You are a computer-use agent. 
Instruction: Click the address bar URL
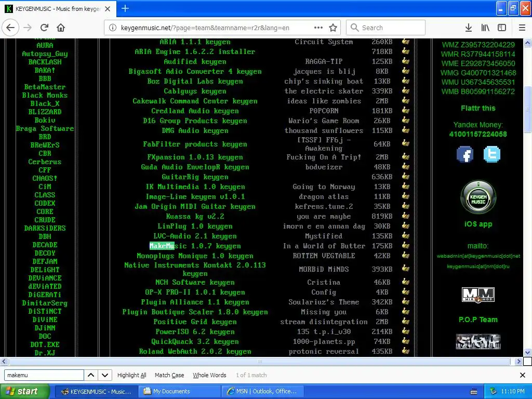tap(205, 28)
